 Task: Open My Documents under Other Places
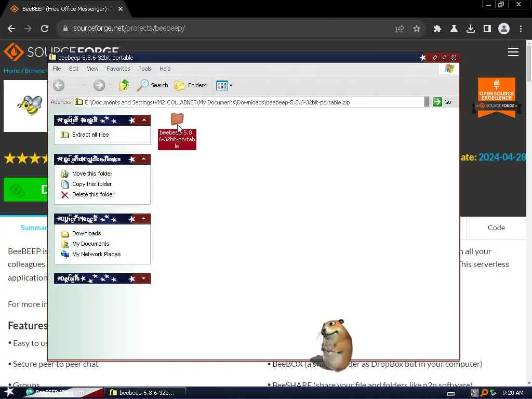tap(90, 244)
